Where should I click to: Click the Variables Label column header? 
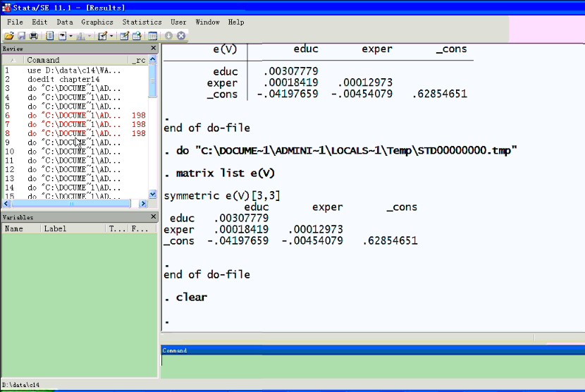coord(73,228)
